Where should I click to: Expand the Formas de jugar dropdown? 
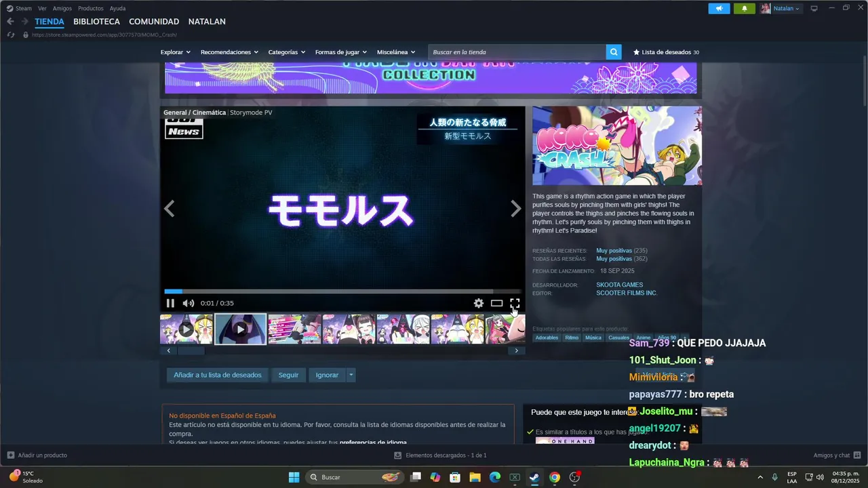[341, 52]
